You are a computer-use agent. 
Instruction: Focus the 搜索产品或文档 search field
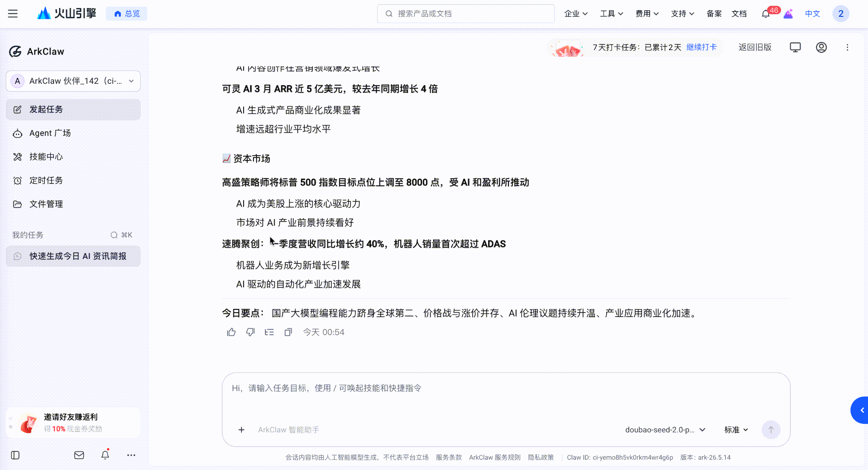[466, 14]
